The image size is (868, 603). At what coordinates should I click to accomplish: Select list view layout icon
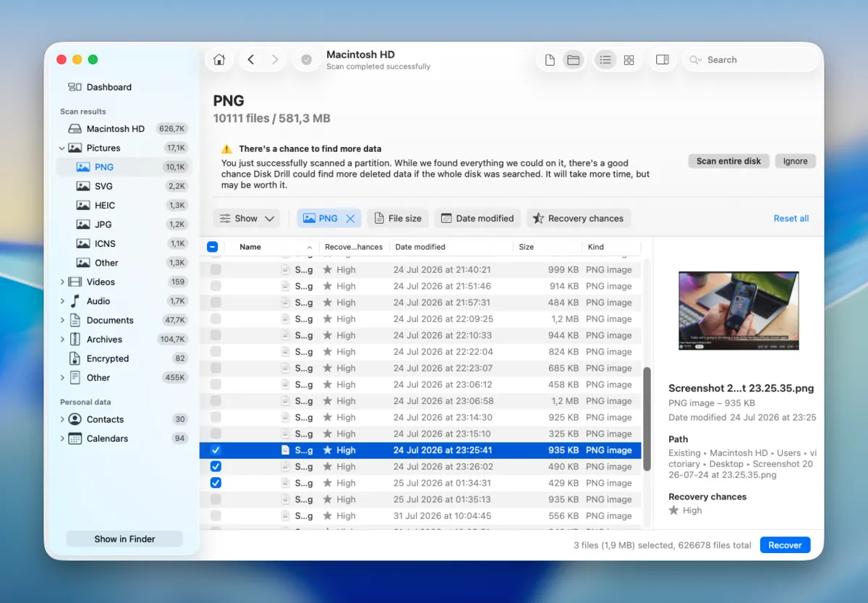(605, 60)
